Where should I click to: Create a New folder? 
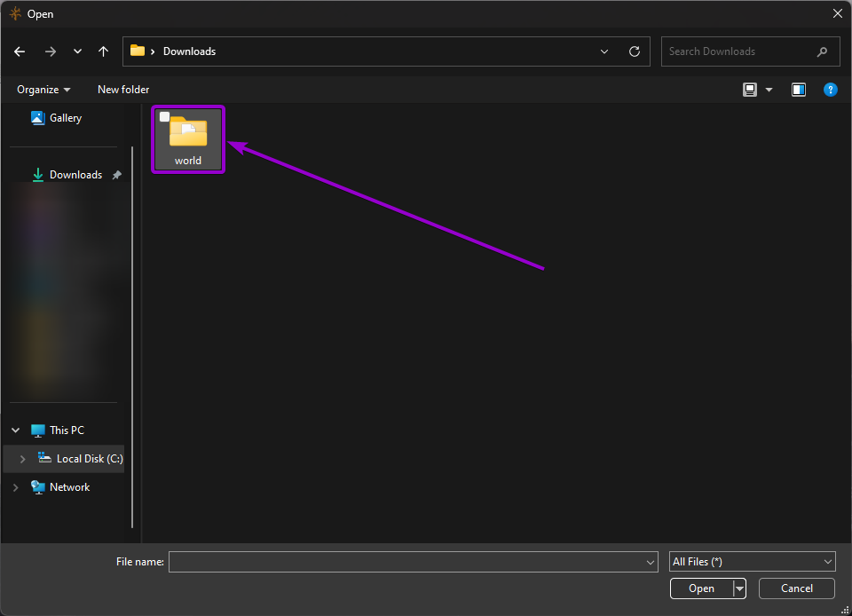click(x=123, y=89)
